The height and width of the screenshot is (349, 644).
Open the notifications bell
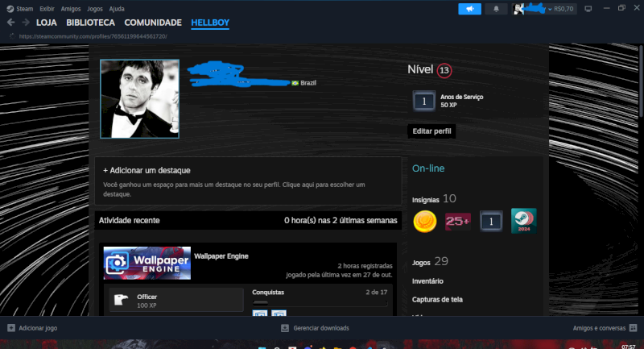(495, 9)
